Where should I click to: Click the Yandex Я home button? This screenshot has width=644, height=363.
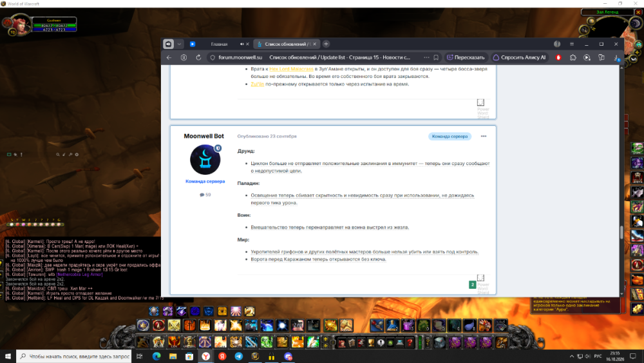(184, 57)
